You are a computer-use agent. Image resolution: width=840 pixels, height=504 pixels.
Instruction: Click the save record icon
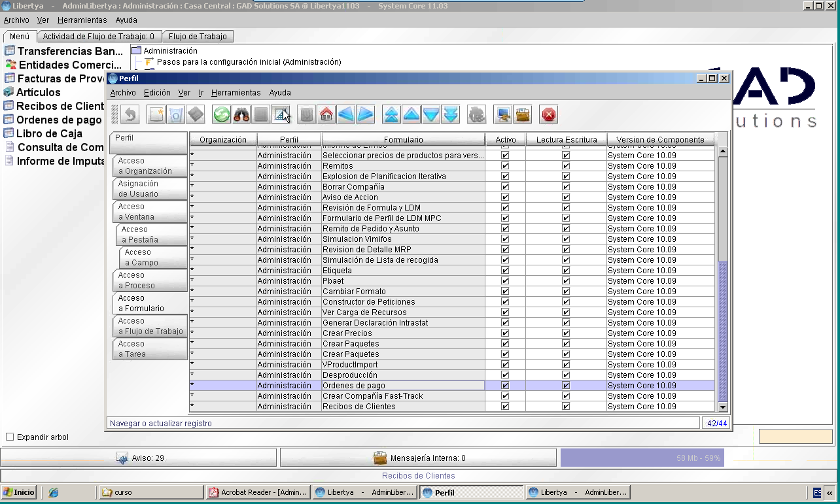pyautogui.click(x=195, y=115)
